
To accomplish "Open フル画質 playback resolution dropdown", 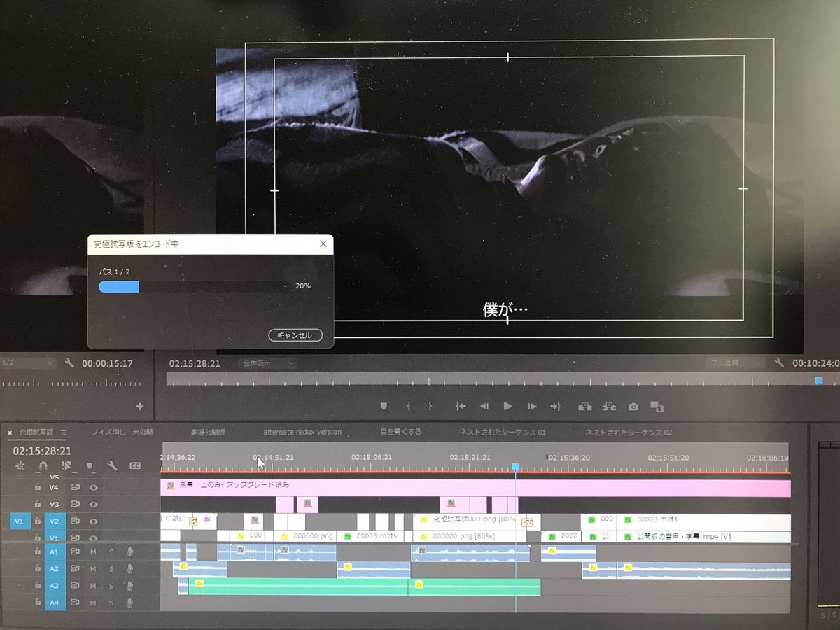I will [735, 363].
